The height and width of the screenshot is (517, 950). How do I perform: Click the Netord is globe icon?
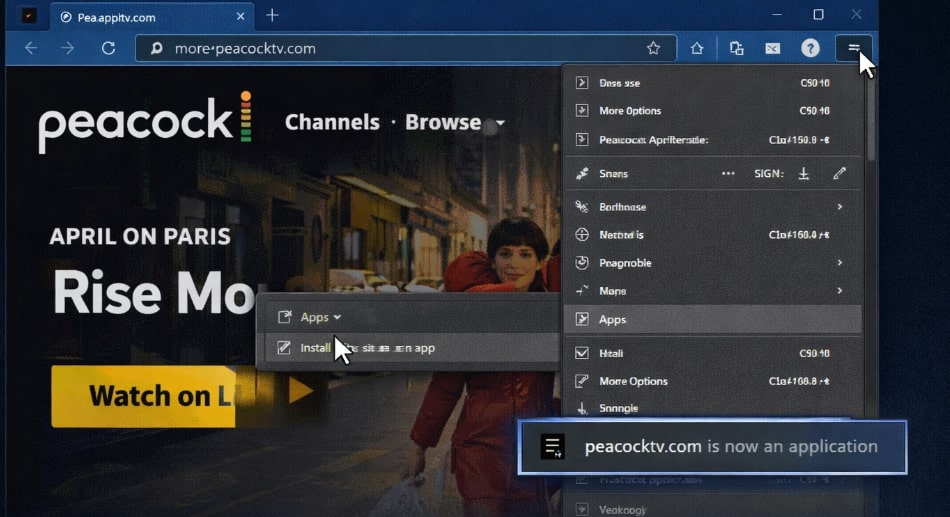point(582,235)
